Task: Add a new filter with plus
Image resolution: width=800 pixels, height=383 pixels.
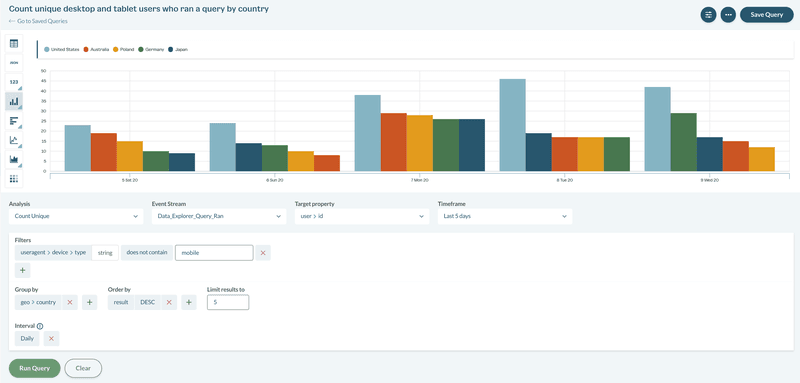Action: (x=22, y=271)
